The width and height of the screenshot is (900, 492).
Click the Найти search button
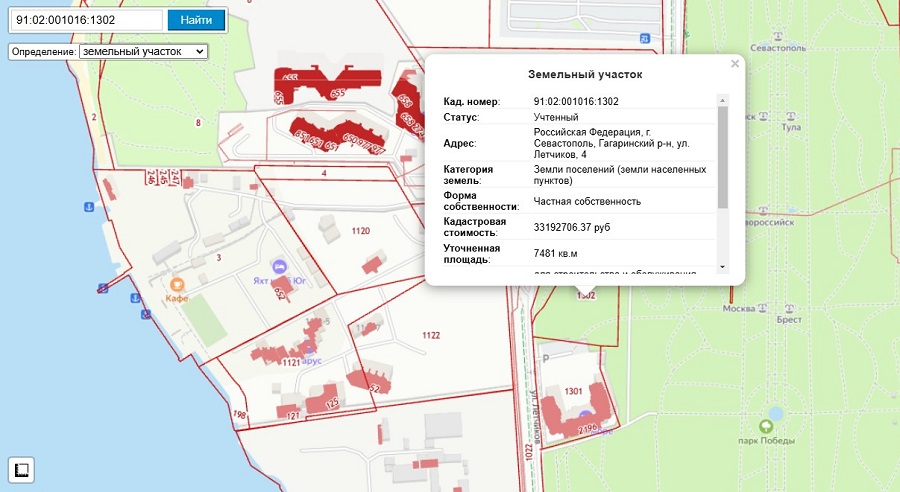point(196,20)
